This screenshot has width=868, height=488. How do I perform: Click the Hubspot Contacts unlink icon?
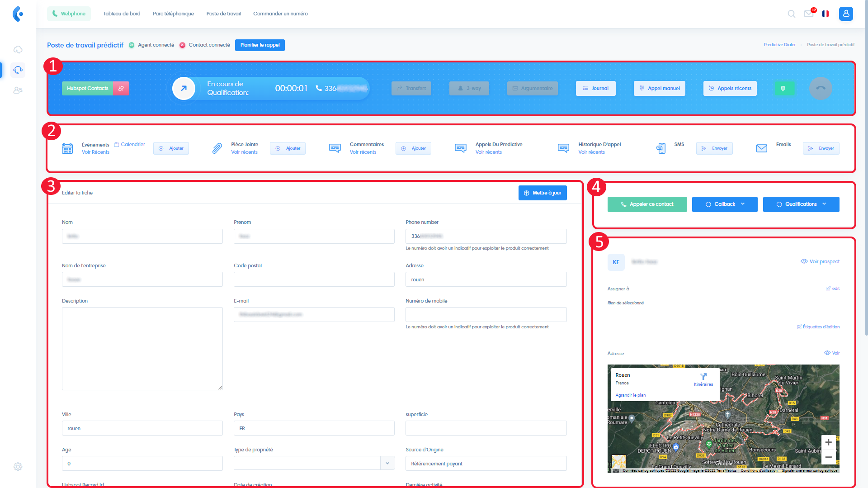pos(121,88)
